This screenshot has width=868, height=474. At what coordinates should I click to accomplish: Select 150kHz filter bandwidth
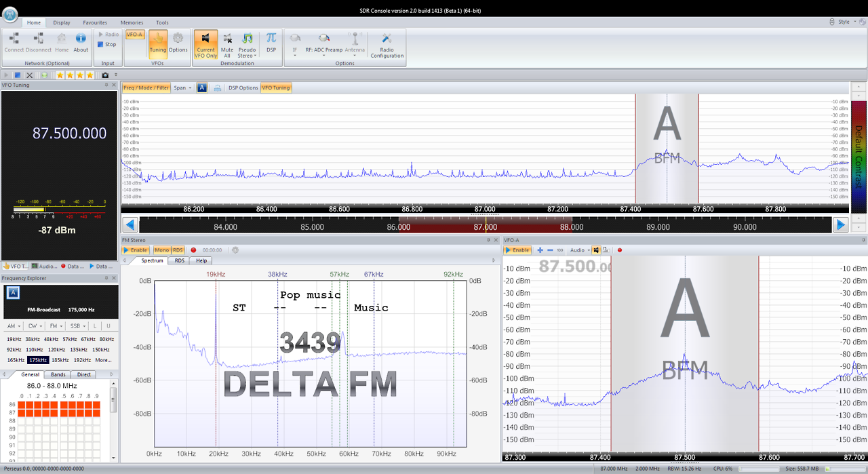click(x=100, y=350)
